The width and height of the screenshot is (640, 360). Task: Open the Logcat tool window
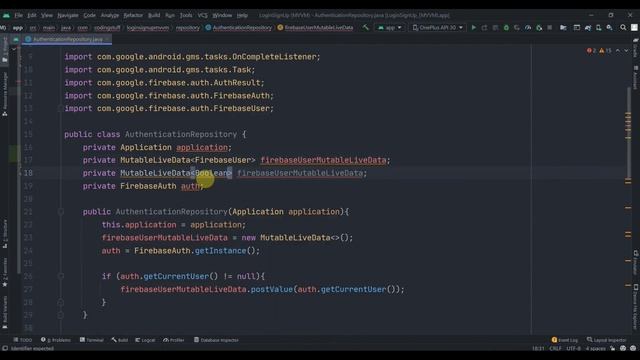[145, 340]
